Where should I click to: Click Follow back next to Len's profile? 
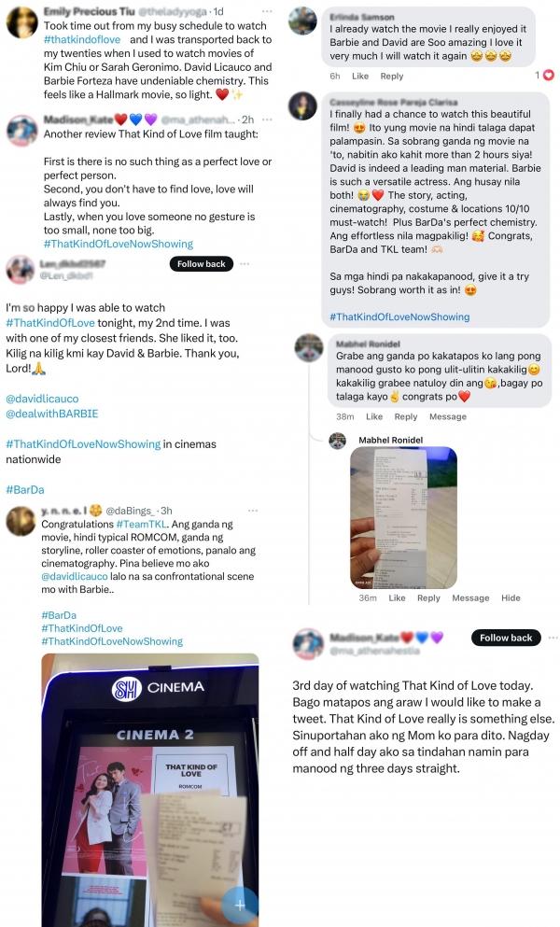(202, 263)
